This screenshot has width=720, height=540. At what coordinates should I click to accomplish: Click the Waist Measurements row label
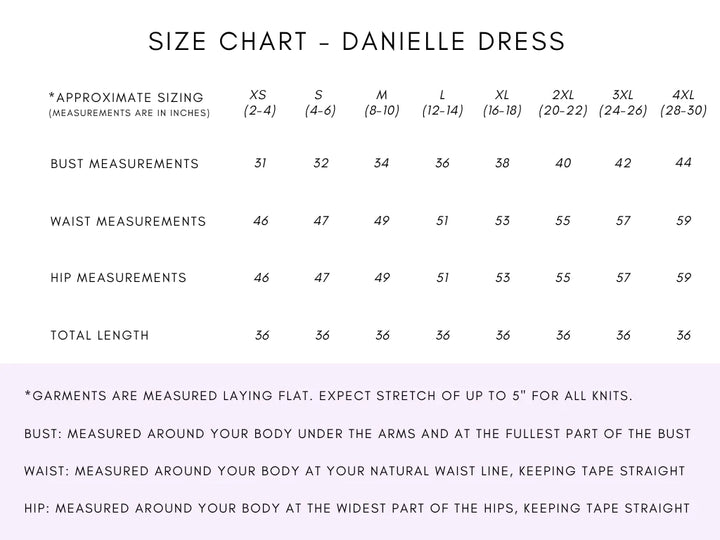point(128,221)
